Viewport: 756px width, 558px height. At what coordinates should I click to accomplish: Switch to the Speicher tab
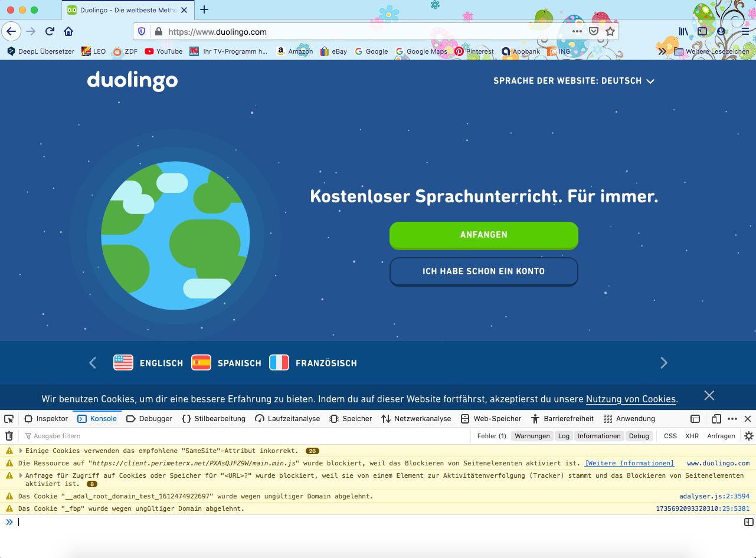[351, 419]
